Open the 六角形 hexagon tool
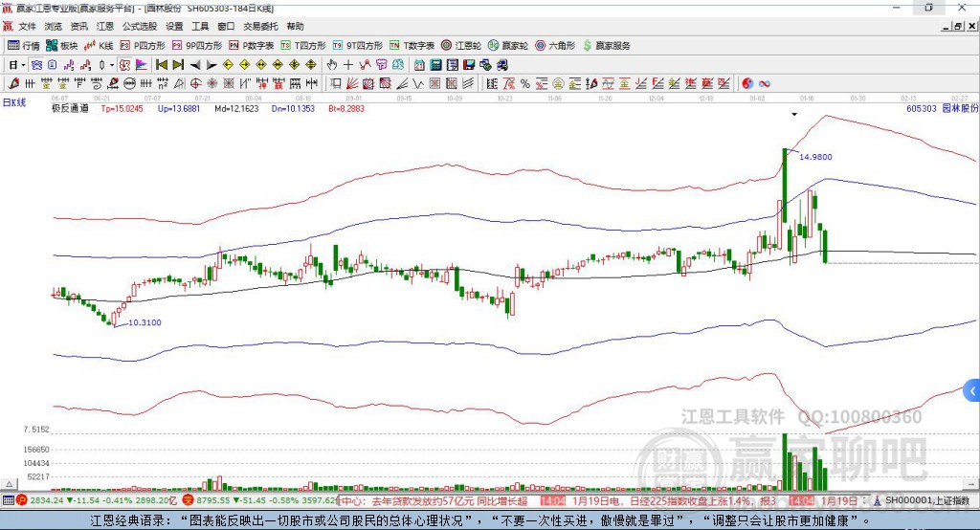The height and width of the screenshot is (530, 980). click(x=555, y=46)
